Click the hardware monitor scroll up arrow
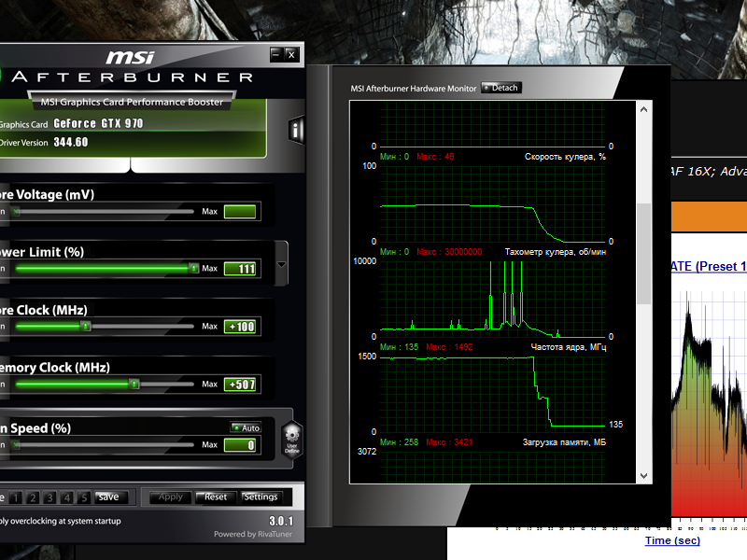The image size is (747, 560). pyautogui.click(x=643, y=109)
